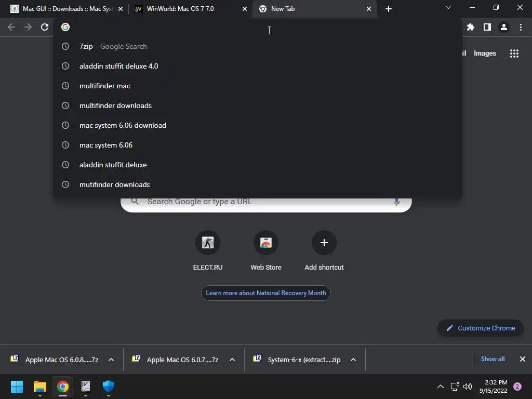Close the Mac GUI Downloads tab
The image size is (532, 399).
tap(121, 9)
